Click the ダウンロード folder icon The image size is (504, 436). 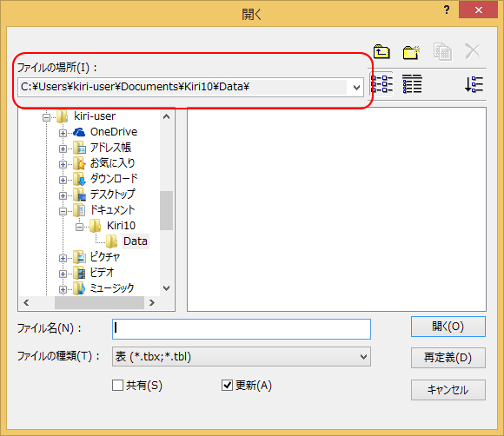pos(79,179)
